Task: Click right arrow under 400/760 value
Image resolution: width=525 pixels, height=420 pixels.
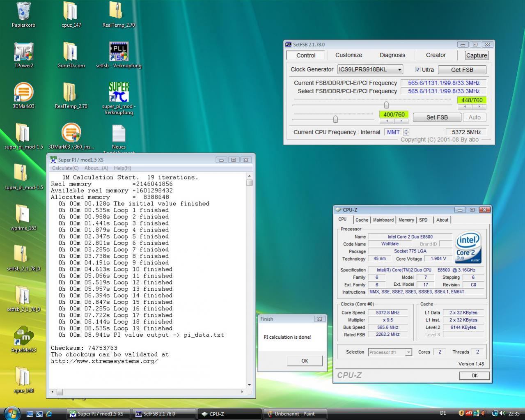Action: [x=401, y=121]
